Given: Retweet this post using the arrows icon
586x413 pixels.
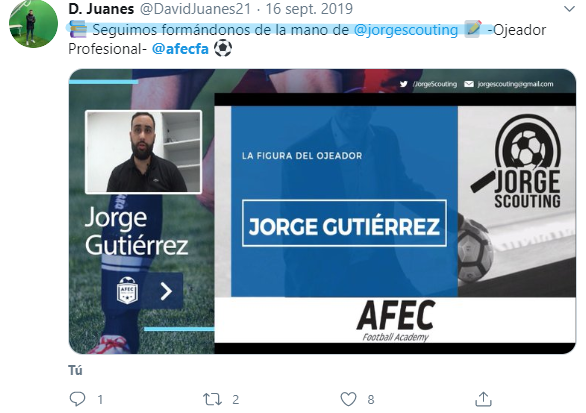Looking at the screenshot, I should pos(212,399).
